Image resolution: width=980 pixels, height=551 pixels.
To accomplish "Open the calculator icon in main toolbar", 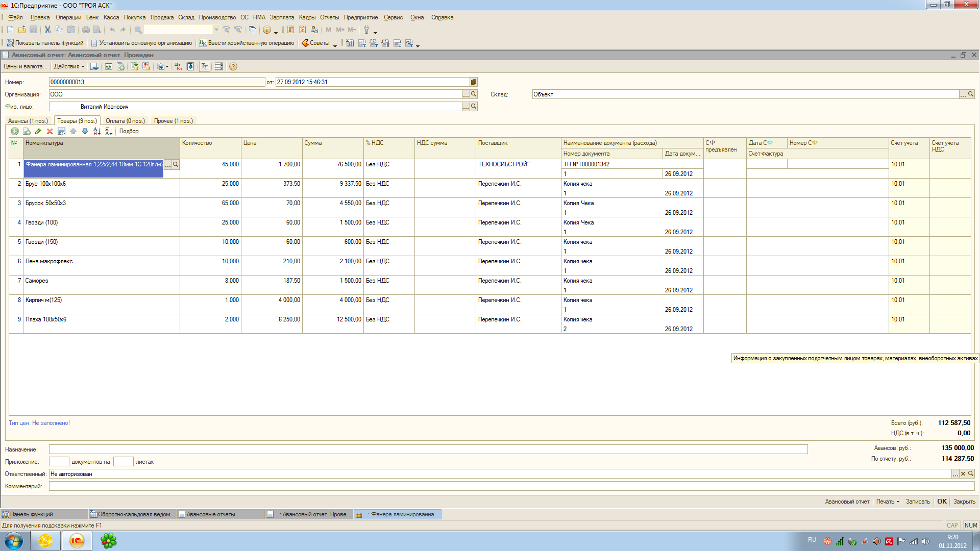I will point(291,30).
